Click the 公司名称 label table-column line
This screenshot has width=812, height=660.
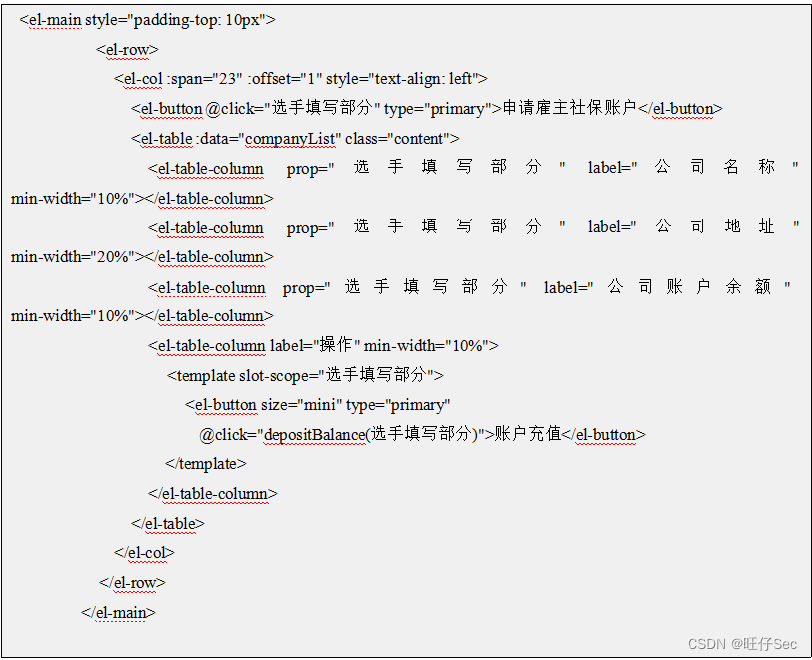pos(473,168)
